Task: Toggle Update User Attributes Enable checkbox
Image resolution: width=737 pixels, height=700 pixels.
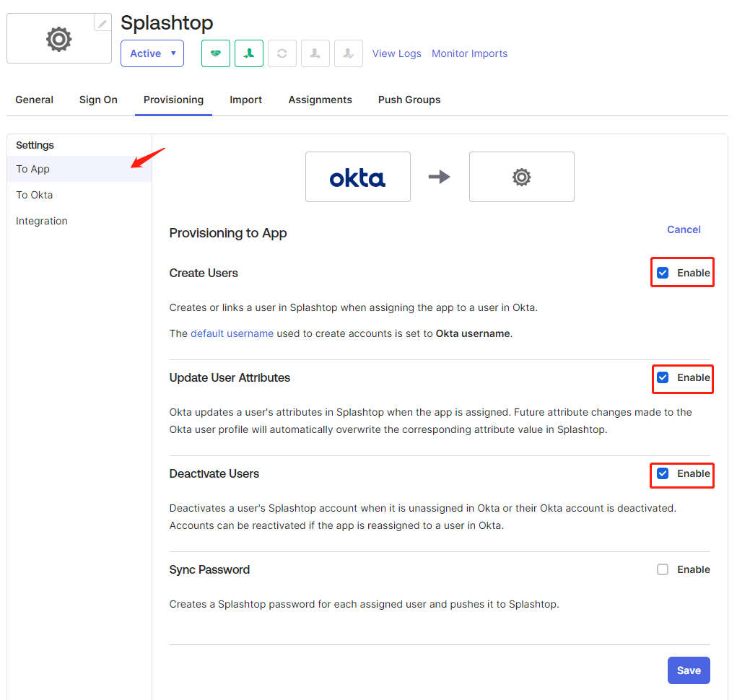Action: click(x=663, y=377)
